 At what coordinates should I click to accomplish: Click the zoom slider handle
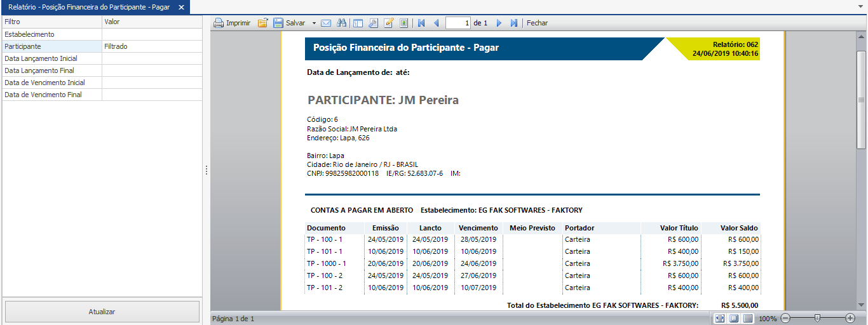[817, 318]
